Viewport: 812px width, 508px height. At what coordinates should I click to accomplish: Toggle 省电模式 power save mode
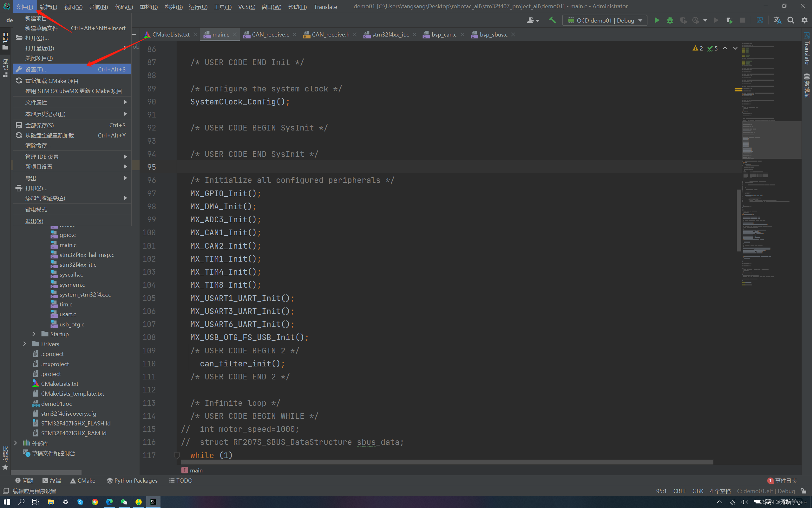pyautogui.click(x=72, y=209)
